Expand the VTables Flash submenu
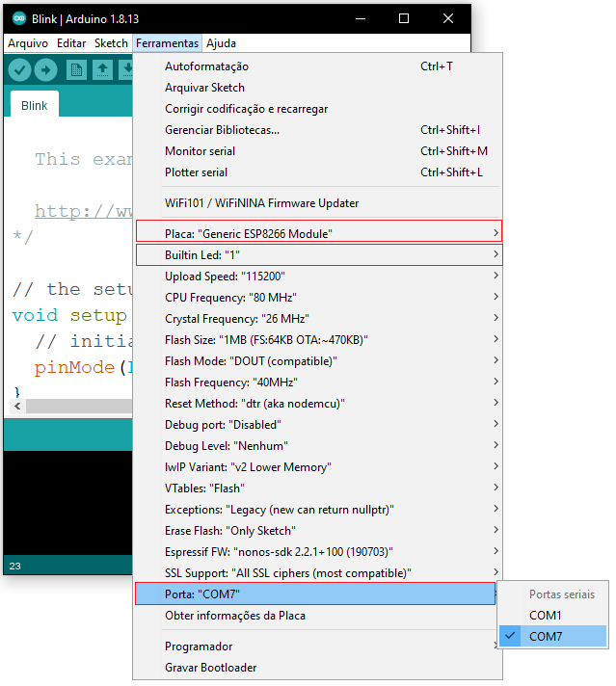 click(x=318, y=488)
